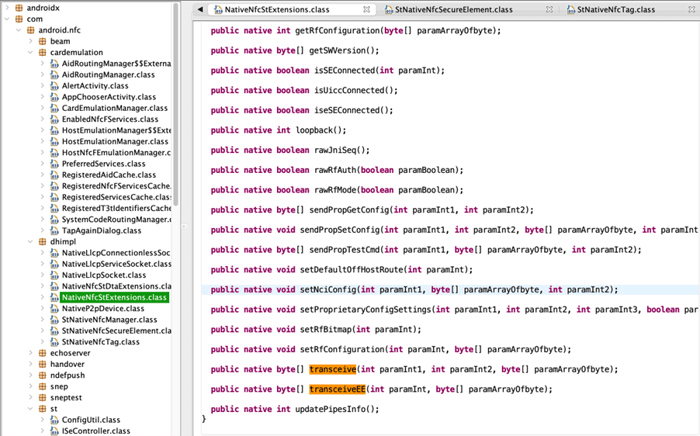Click the handover package icon
700x436 pixels.
tap(42, 364)
